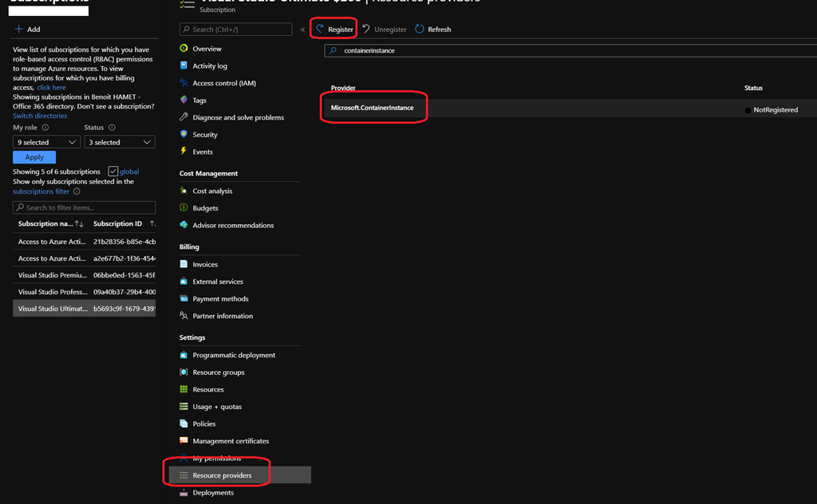Click the Events lightning icon
This screenshot has height=504, width=817.
(x=184, y=152)
